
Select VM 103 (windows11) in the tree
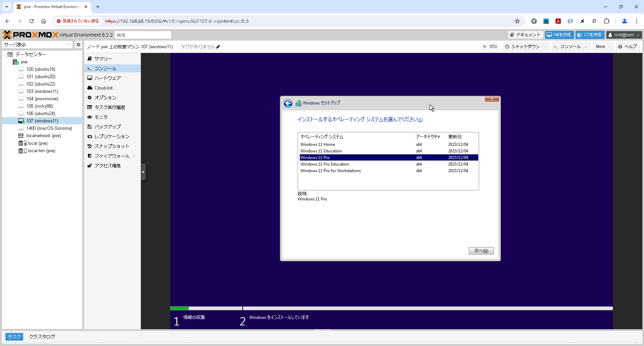click(x=42, y=91)
